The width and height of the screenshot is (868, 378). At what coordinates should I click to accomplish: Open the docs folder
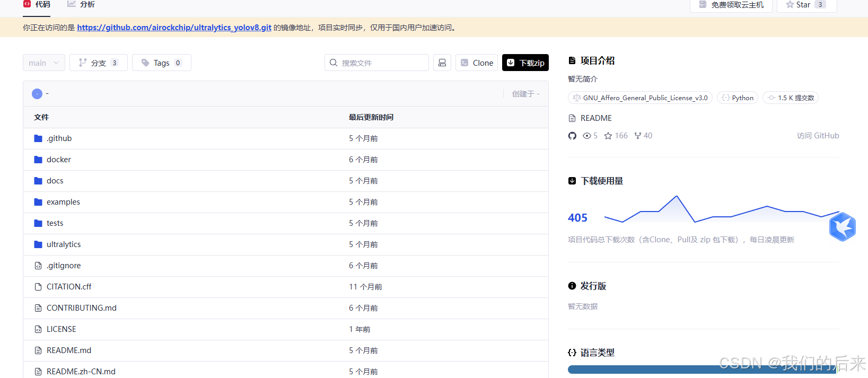pos(55,181)
